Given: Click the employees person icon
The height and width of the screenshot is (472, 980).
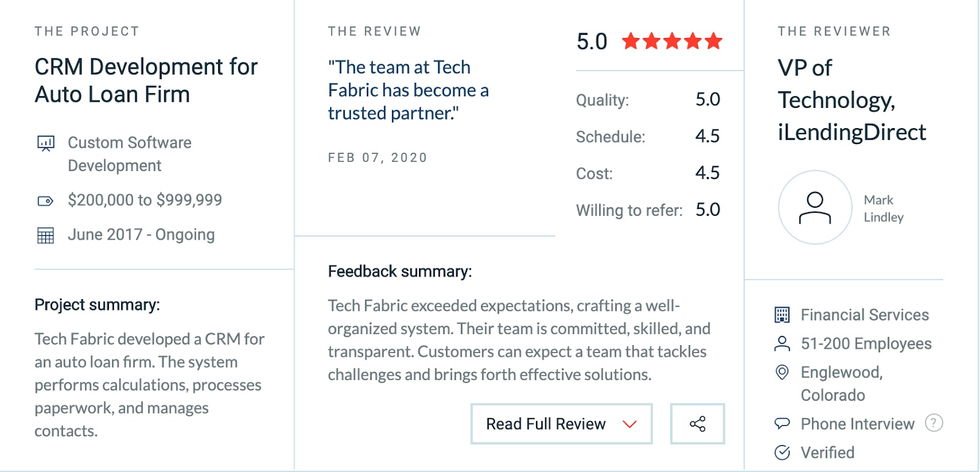Looking at the screenshot, I should 782,344.
